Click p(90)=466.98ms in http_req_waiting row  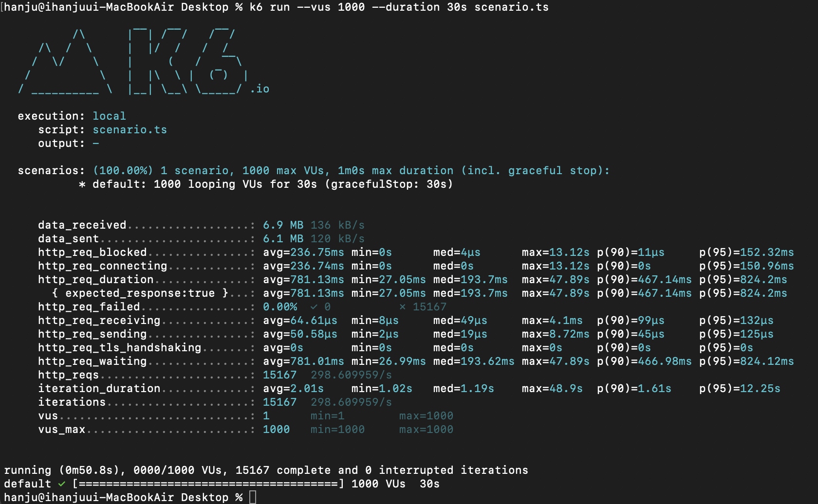(x=644, y=361)
